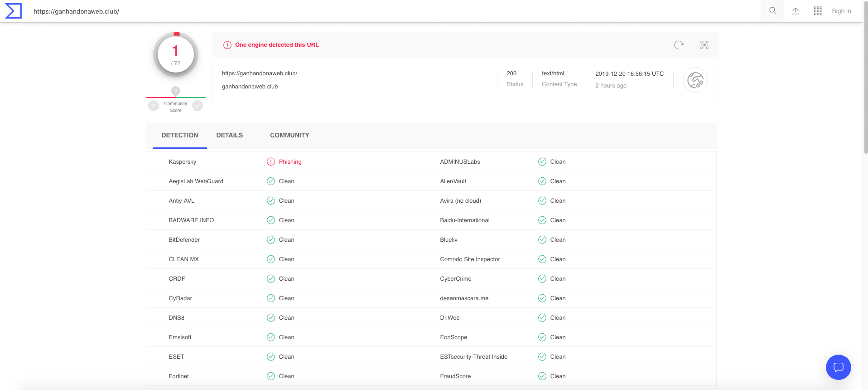Click the upload arrow icon
This screenshot has height=390, width=868.
point(796,11)
